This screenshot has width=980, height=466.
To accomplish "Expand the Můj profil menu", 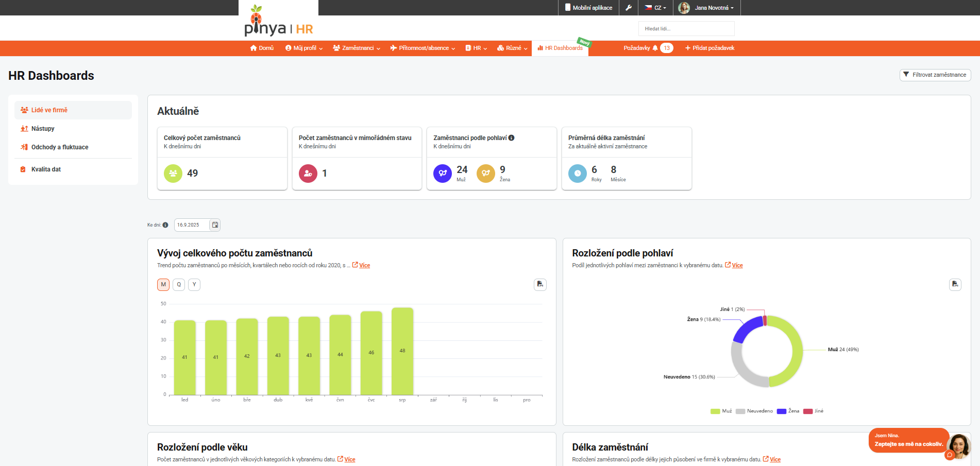I will [x=304, y=48].
